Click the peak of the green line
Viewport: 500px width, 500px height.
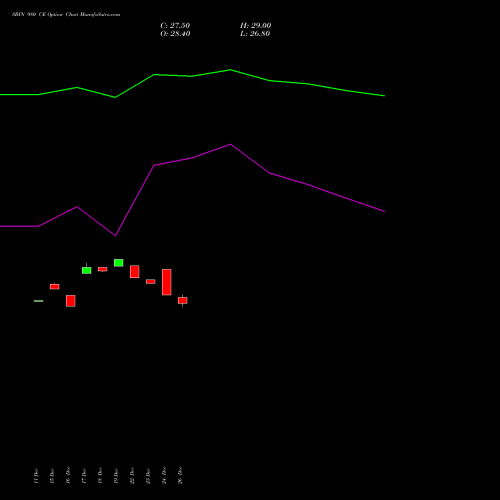(x=230, y=70)
